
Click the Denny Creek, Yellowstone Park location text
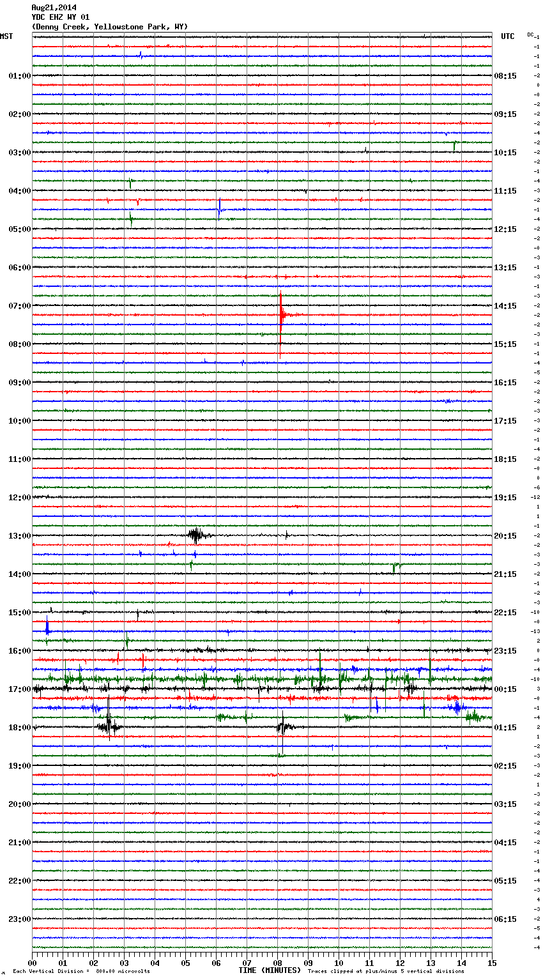(x=110, y=27)
